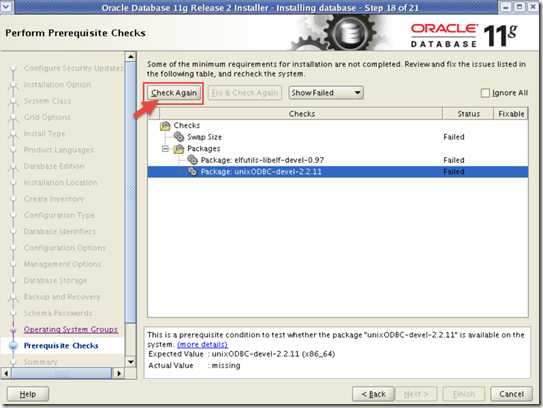Click sidebar scroll up arrow
The height and width of the screenshot is (408, 543).
click(x=131, y=56)
